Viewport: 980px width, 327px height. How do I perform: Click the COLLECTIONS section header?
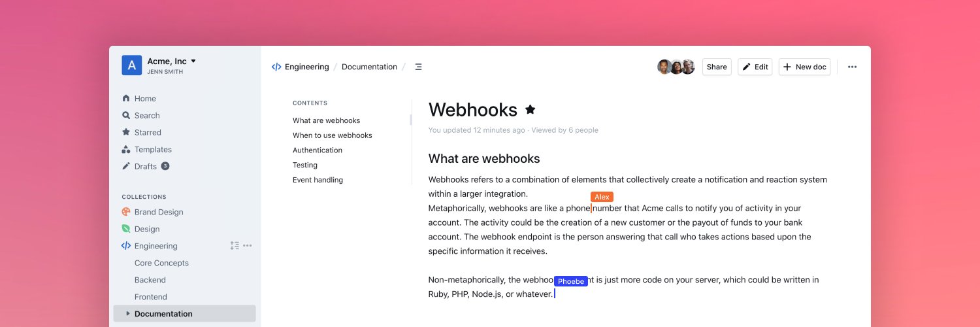point(144,197)
